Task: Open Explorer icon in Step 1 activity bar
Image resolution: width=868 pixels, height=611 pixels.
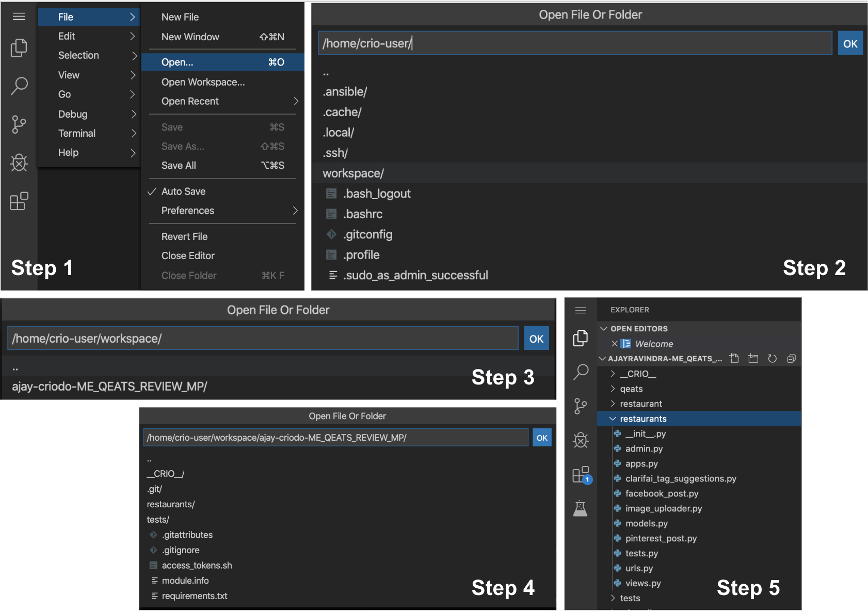Action: point(19,47)
